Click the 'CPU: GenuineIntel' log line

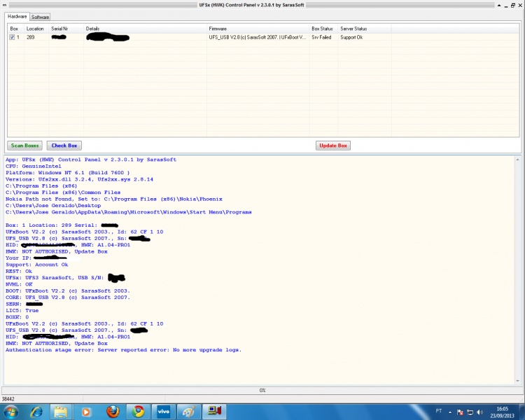(33, 166)
